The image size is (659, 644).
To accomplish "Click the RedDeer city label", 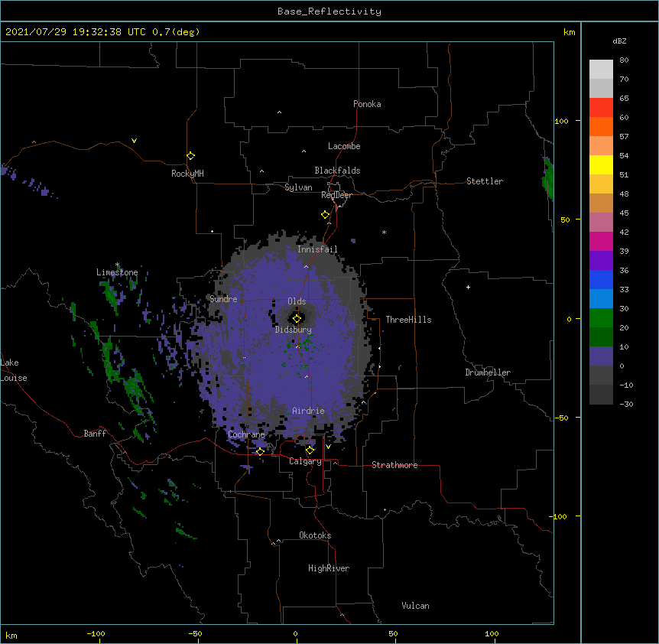I will coord(336,195).
